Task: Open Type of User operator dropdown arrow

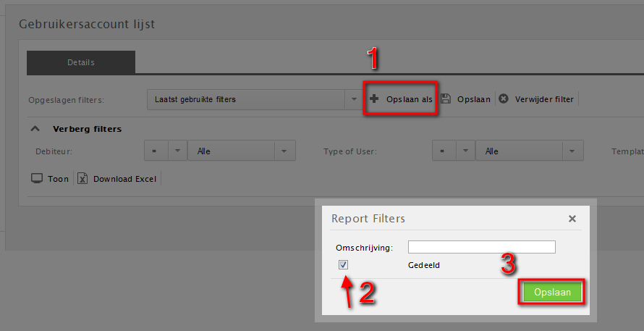Action: pos(465,151)
